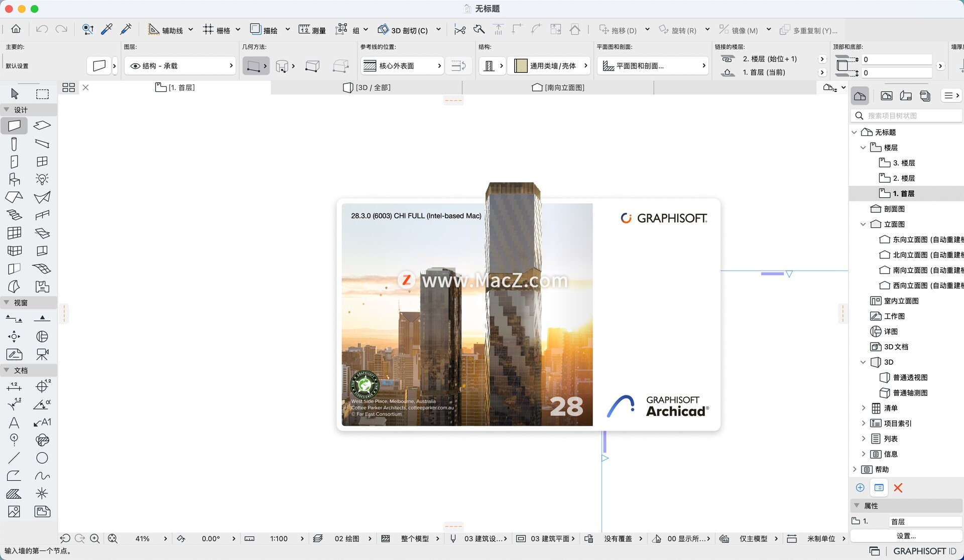
Task: Click zoom-in magnifier in status bar
Action: point(94,538)
